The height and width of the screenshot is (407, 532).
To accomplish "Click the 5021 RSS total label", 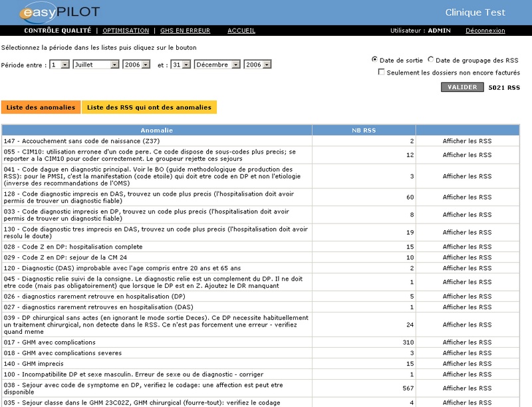I will 504,88.
